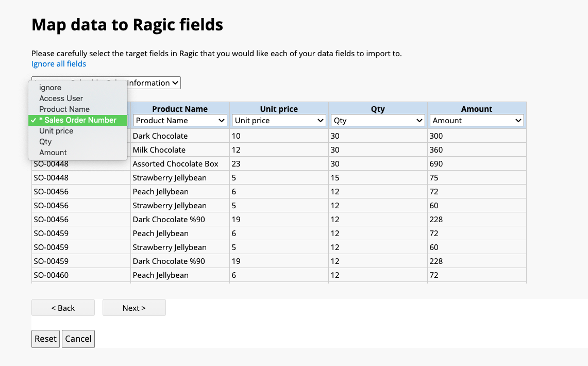
Task: Choose 'Unit price' option in open dropdown list
Action: (78, 131)
